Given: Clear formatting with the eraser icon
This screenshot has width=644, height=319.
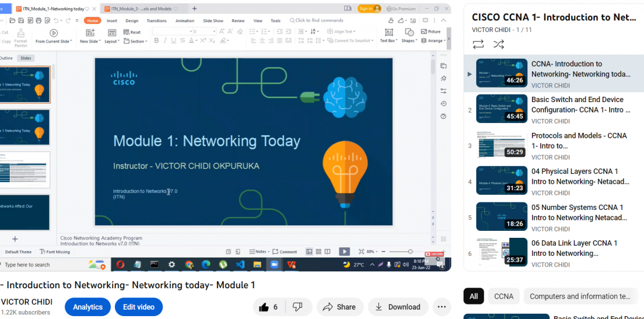Looking at the screenshot, I should click(240, 31).
